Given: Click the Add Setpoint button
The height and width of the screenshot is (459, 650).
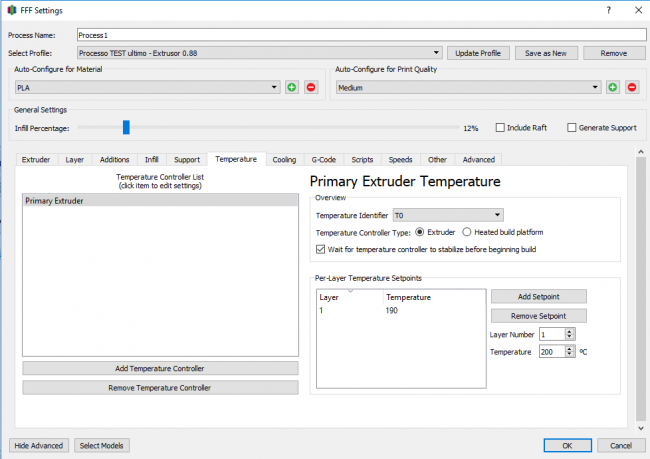Looking at the screenshot, I should pos(538,297).
